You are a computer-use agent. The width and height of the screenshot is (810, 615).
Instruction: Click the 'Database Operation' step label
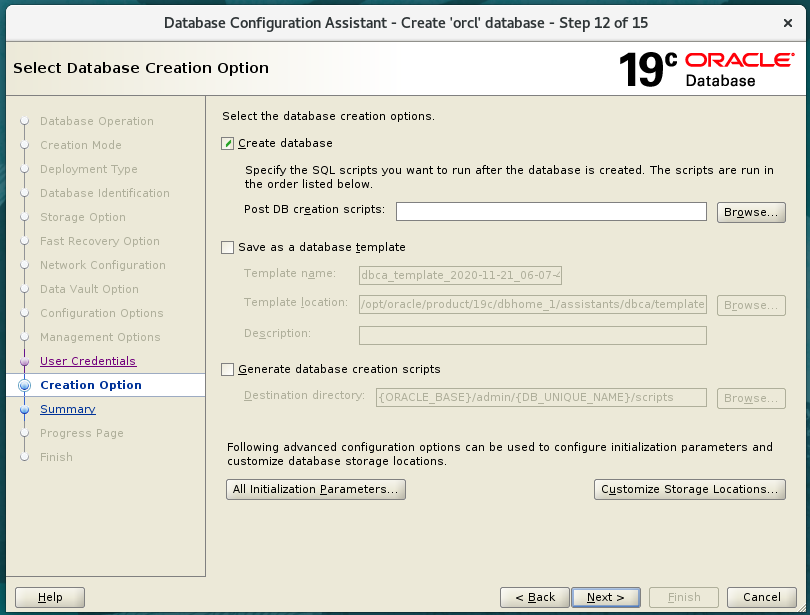pos(97,121)
